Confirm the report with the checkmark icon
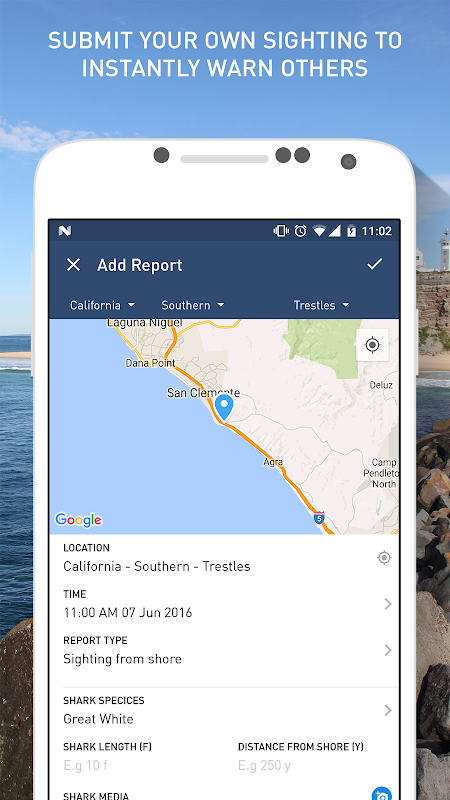Screen dimensions: 450x800 [374, 264]
